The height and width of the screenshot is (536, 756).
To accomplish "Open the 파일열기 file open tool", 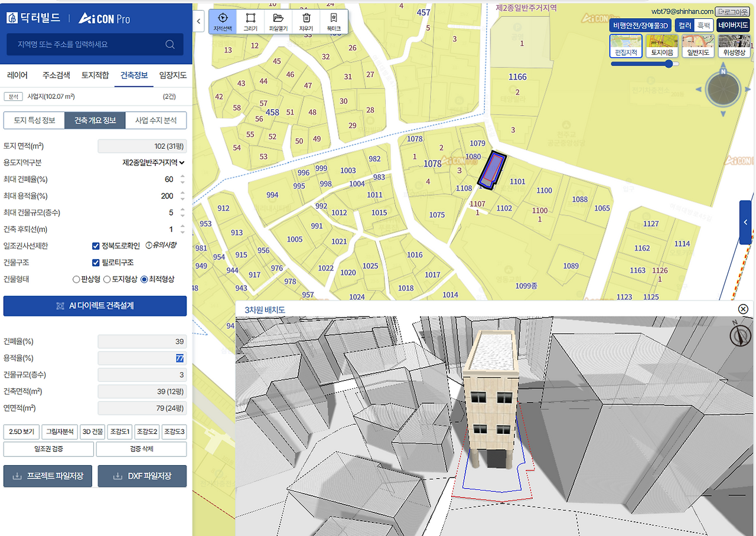I will click(278, 22).
